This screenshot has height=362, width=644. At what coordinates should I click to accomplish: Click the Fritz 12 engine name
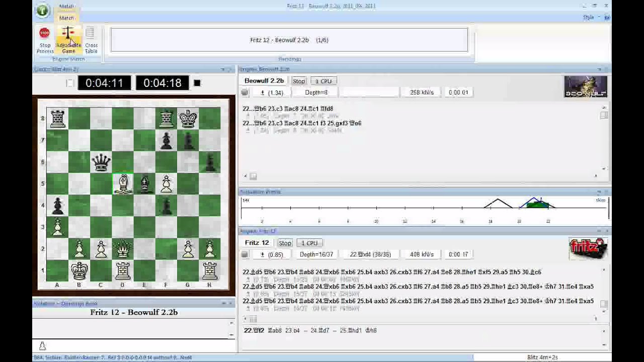(x=257, y=242)
